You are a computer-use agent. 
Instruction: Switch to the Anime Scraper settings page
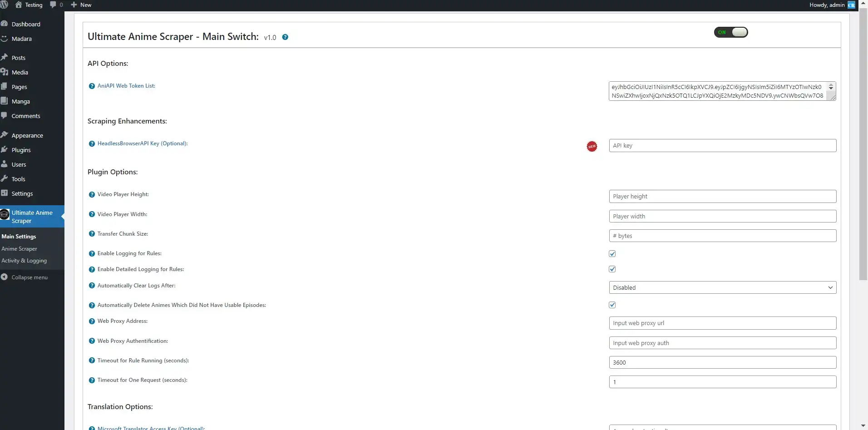[x=19, y=248]
